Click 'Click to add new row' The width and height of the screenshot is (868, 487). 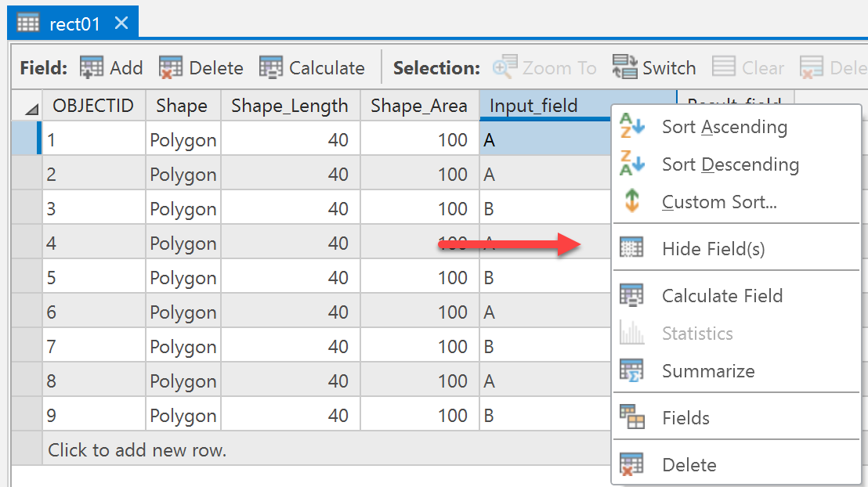click(137, 450)
